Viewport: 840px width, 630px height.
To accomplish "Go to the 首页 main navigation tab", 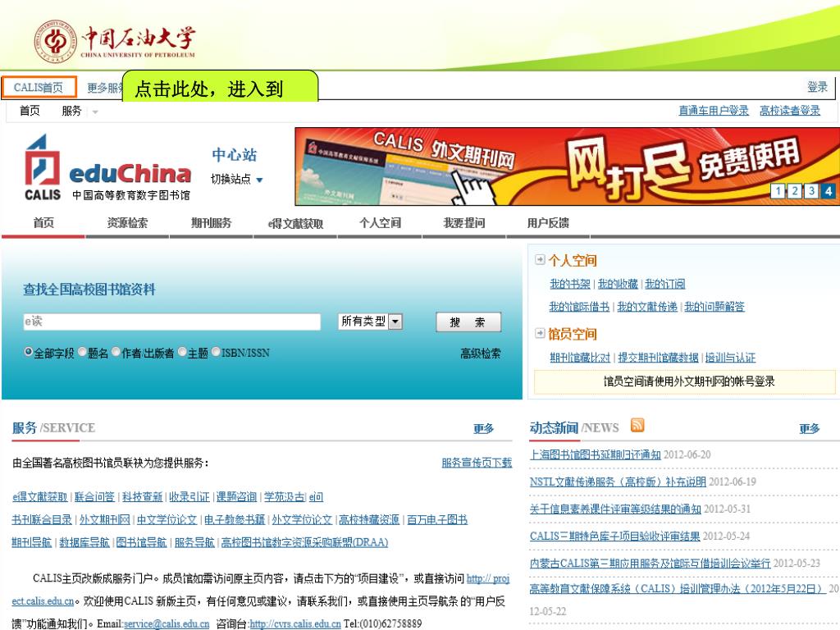I will pyautogui.click(x=43, y=223).
